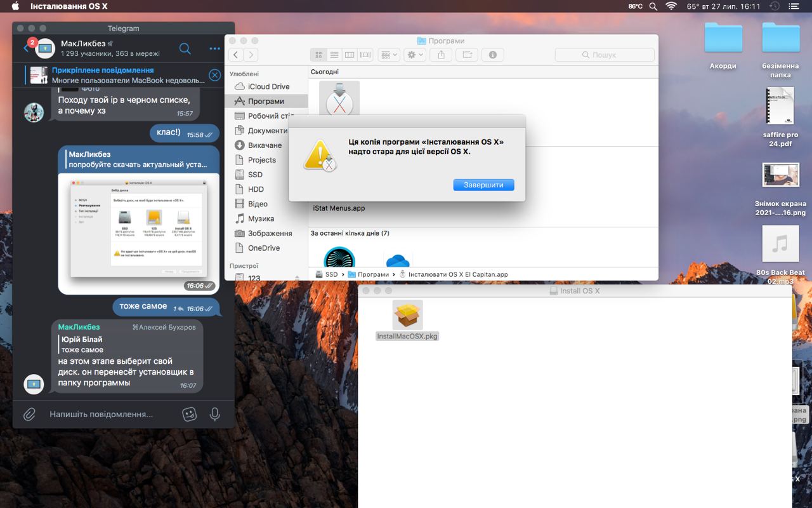Click the Finder Пошук search field

click(x=605, y=55)
